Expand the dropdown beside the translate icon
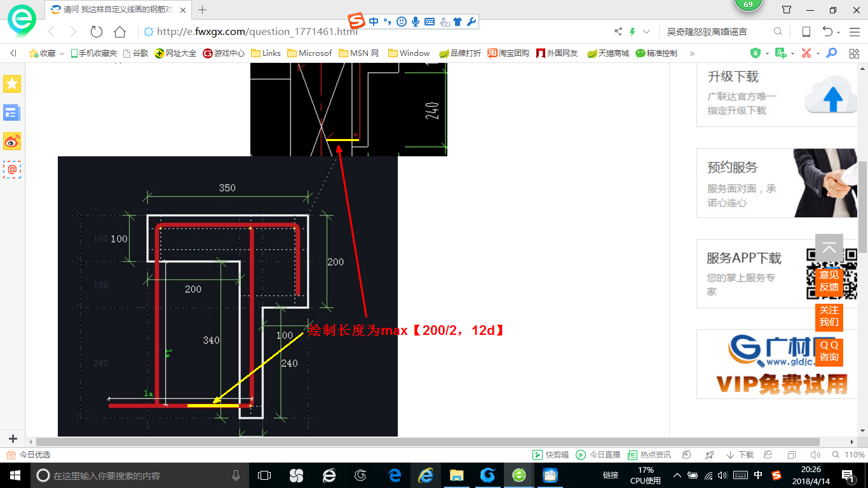Image resolution: width=868 pixels, height=488 pixels. pos(792,54)
